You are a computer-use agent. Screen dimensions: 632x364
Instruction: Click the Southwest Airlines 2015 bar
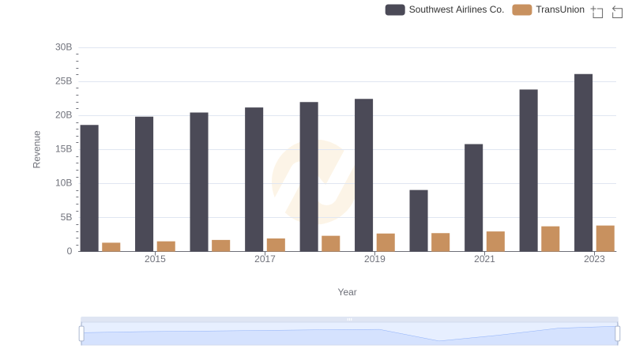pos(145,184)
